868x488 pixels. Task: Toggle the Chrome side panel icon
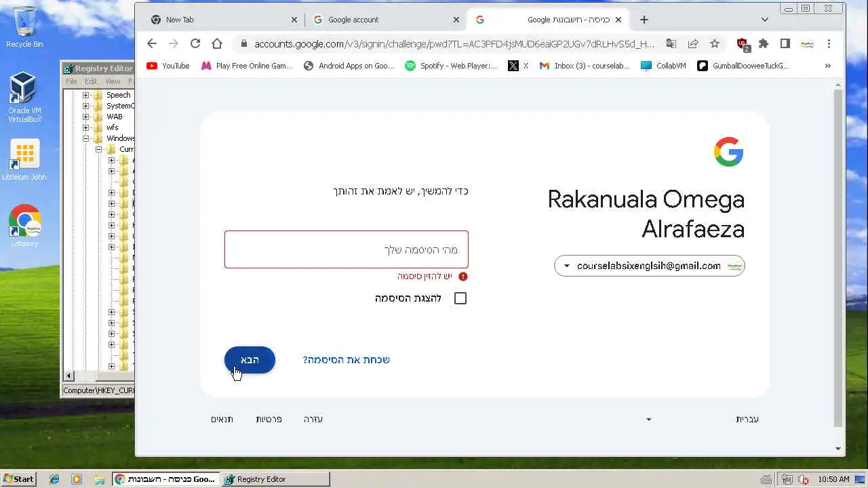coord(785,43)
